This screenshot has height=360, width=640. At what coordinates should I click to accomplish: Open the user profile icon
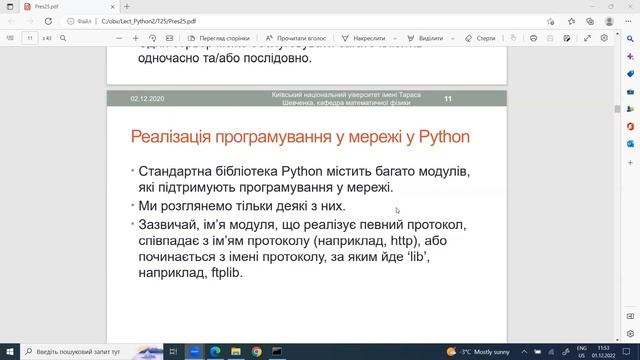609,21
